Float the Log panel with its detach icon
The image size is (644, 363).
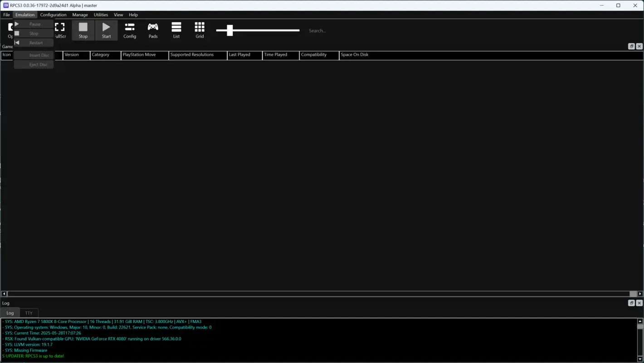pyautogui.click(x=631, y=303)
